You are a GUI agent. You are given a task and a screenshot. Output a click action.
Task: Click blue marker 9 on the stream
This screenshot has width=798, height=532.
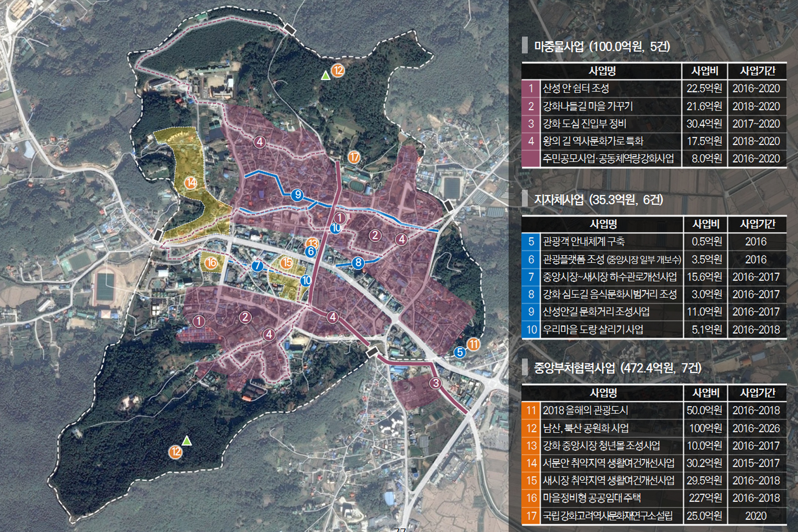pyautogui.click(x=297, y=195)
